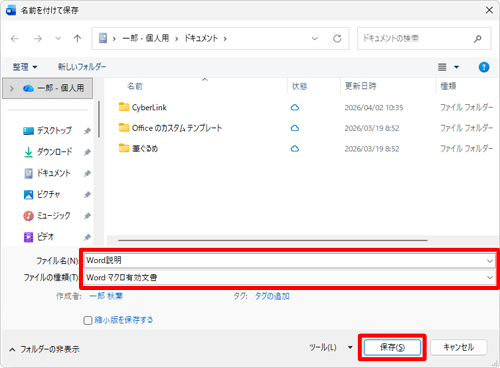This screenshot has height=368, width=500.
Task: Sort by 更新日時 column header
Action: pyautogui.click(x=360, y=87)
